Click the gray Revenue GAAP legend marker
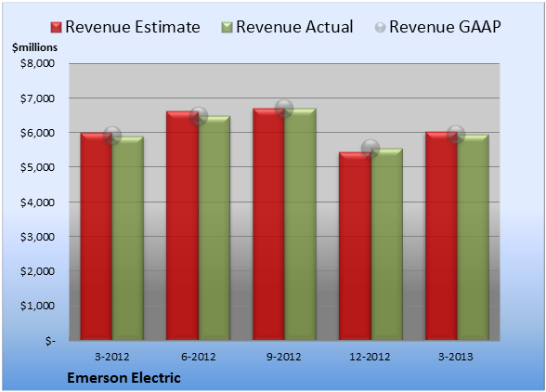546x392 pixels. coord(380,27)
